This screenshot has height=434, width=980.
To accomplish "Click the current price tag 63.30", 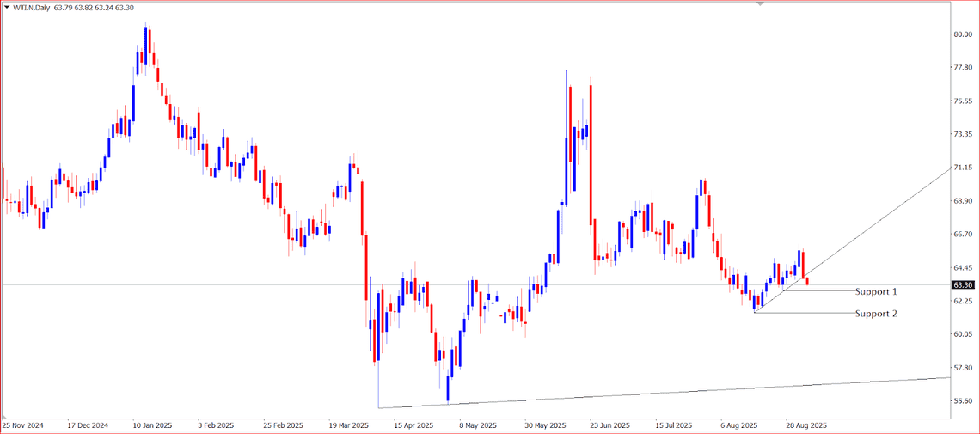I will pyautogui.click(x=963, y=284).
